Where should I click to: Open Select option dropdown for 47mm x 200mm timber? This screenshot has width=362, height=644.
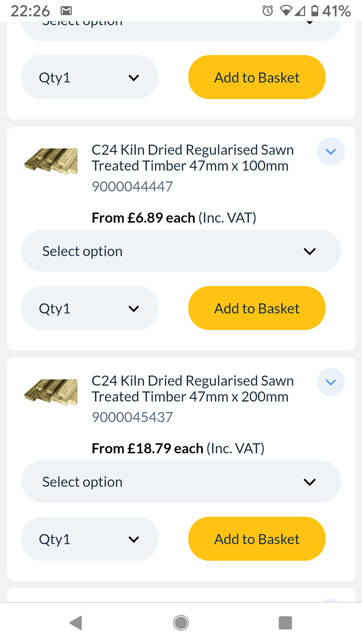click(181, 481)
